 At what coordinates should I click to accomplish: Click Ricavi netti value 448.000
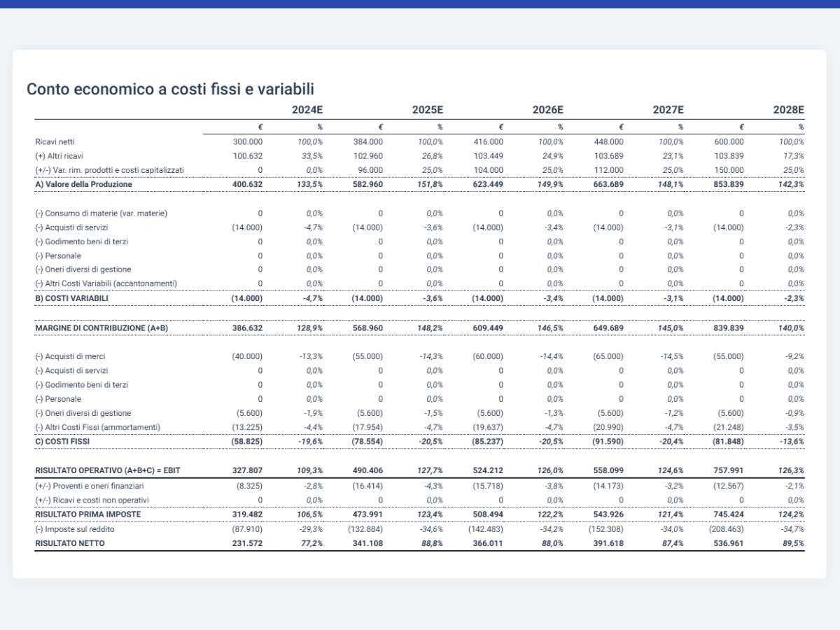coord(609,142)
